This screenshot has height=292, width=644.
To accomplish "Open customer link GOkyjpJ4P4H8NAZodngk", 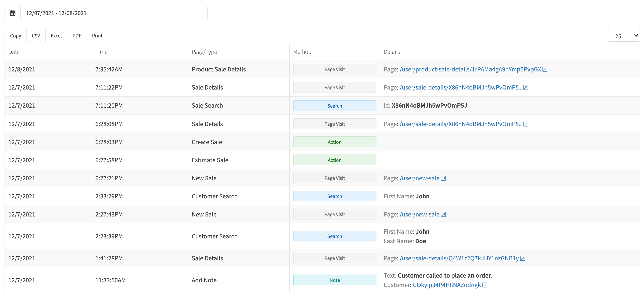I will [x=447, y=285].
